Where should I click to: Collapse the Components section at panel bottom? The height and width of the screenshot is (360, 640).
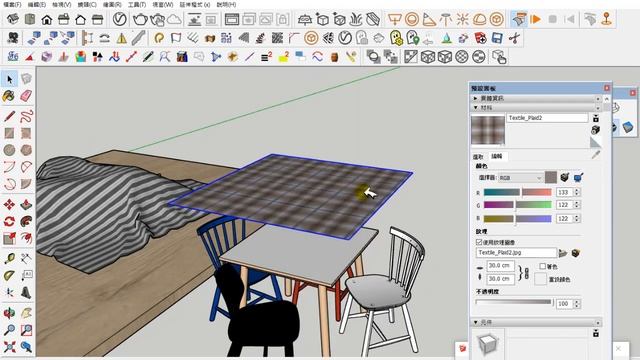pos(536,322)
